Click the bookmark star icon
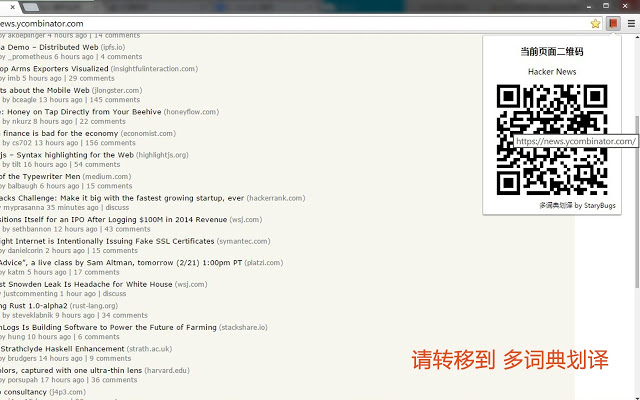The width and height of the screenshot is (640, 400). click(596, 24)
